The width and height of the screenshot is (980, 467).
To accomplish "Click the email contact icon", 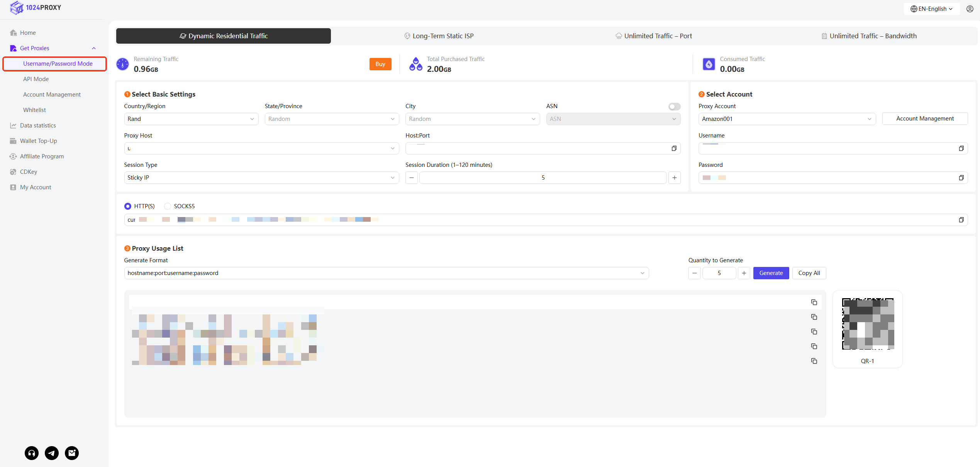I will [72, 453].
